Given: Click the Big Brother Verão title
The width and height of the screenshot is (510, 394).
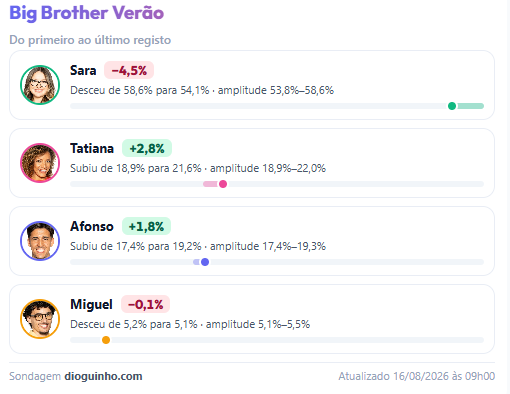Looking at the screenshot, I should coord(87,13).
